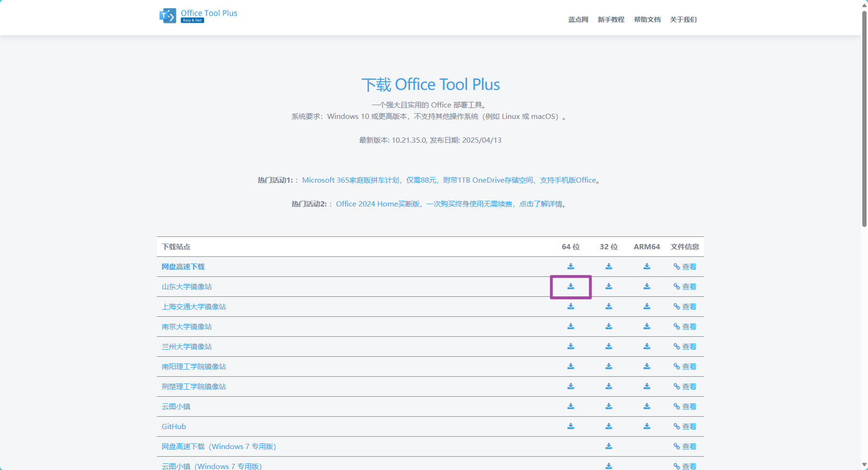Viewport: 868px width, 470px height.
Task: Open 荆楚理工学院镜像站 link
Action: (194, 387)
